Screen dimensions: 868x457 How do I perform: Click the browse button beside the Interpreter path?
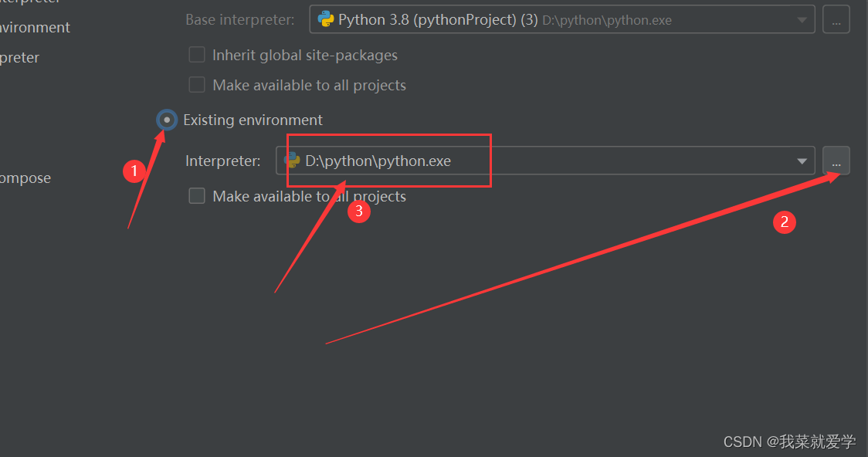pyautogui.click(x=836, y=161)
